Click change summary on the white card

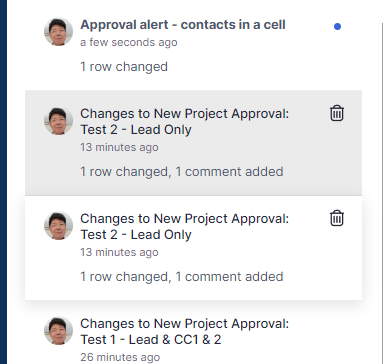point(182,277)
